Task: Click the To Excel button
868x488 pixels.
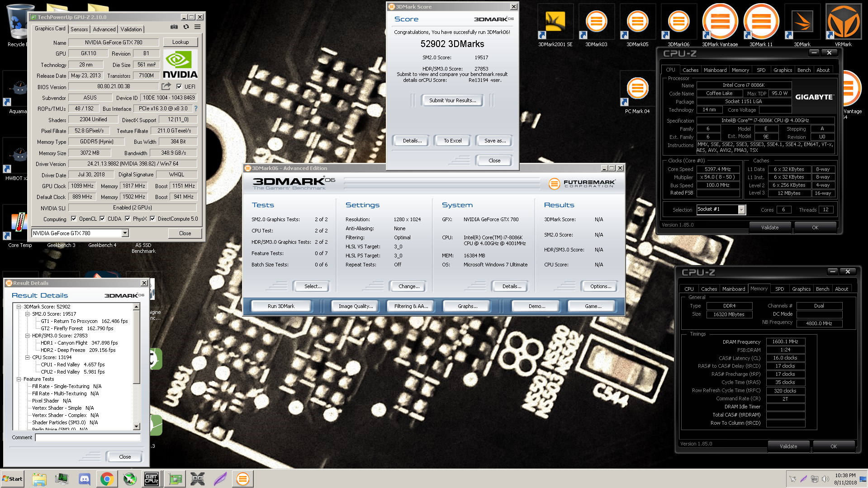Action: click(452, 141)
